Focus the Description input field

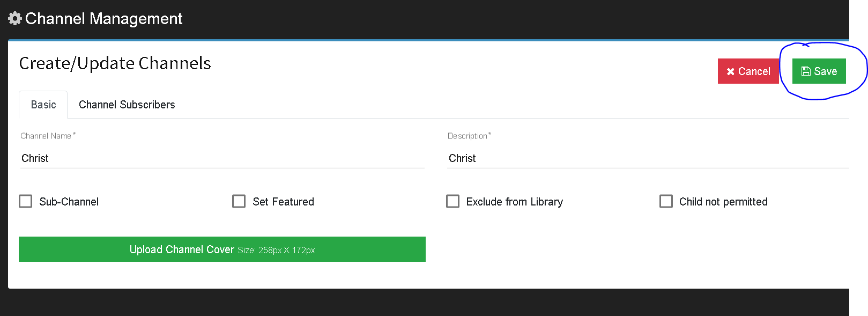click(648, 158)
